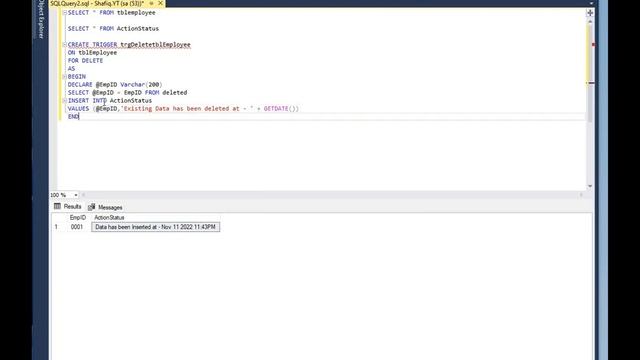Place cursor at the END keyword

pyautogui.click(x=73, y=117)
